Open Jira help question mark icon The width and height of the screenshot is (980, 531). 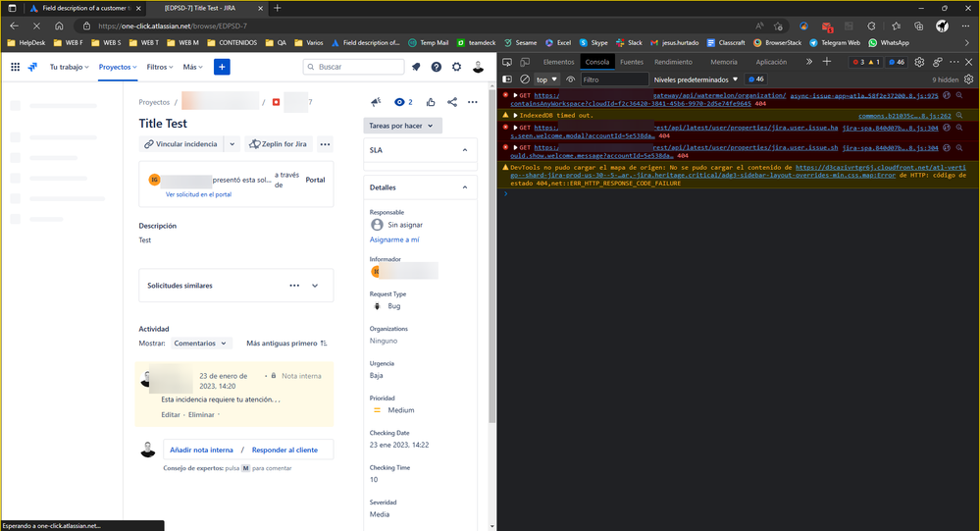coord(437,67)
